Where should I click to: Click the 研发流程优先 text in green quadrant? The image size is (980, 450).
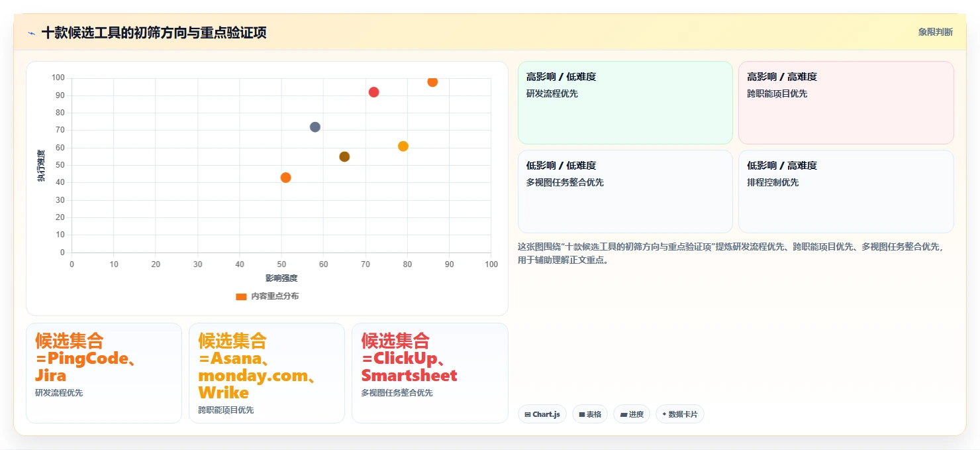coord(552,93)
